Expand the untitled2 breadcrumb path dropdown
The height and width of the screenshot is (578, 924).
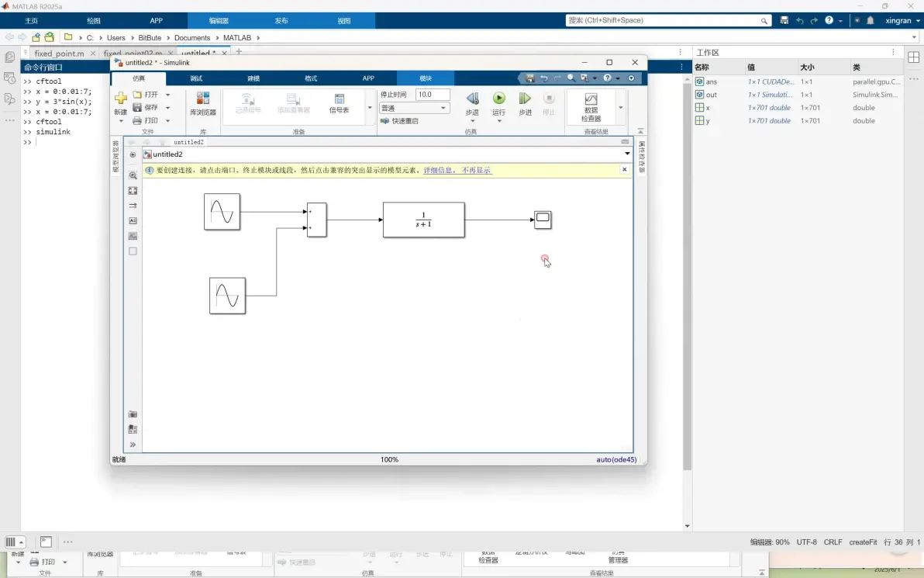[x=627, y=154]
